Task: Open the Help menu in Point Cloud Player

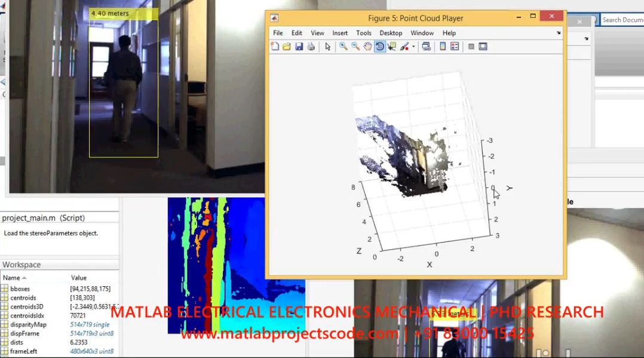Action: [449, 33]
